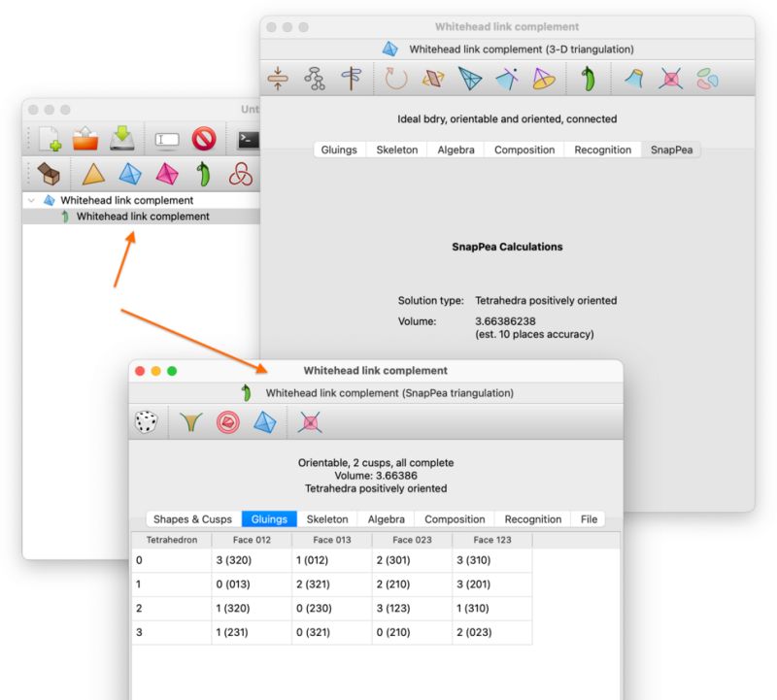Collapse the Whitehead link complement tree parent
The height and width of the screenshot is (700, 777).
click(32, 200)
